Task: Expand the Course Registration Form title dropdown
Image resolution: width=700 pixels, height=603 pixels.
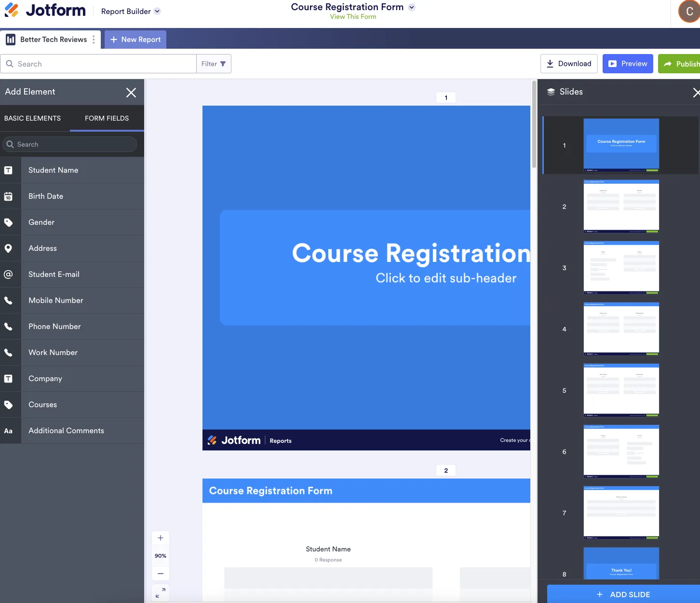Action: click(x=412, y=7)
